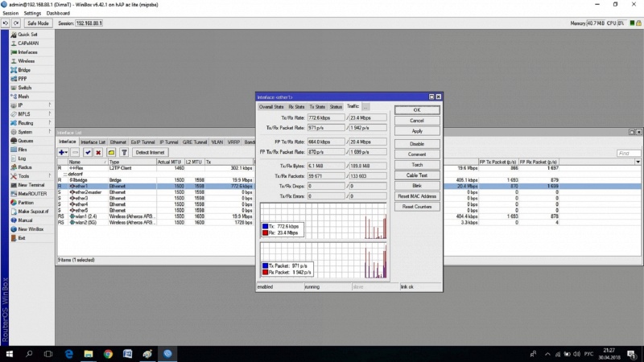Open Google Chrome from the taskbar

(108, 353)
